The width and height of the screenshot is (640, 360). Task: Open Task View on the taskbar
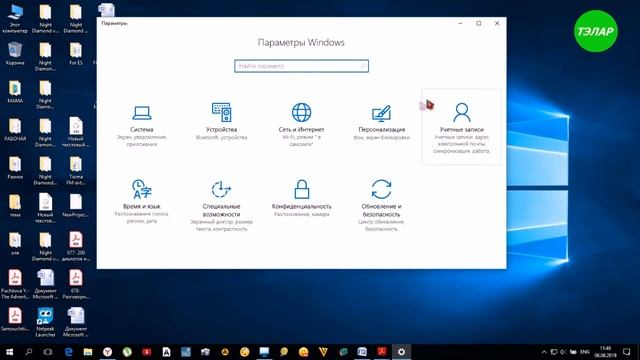(48, 352)
